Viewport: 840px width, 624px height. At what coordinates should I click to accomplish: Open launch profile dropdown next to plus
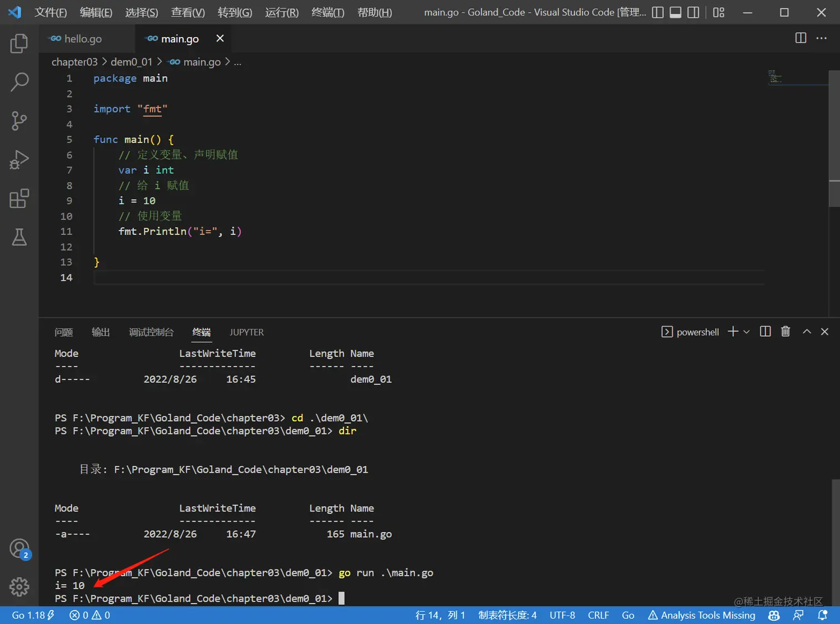point(747,332)
